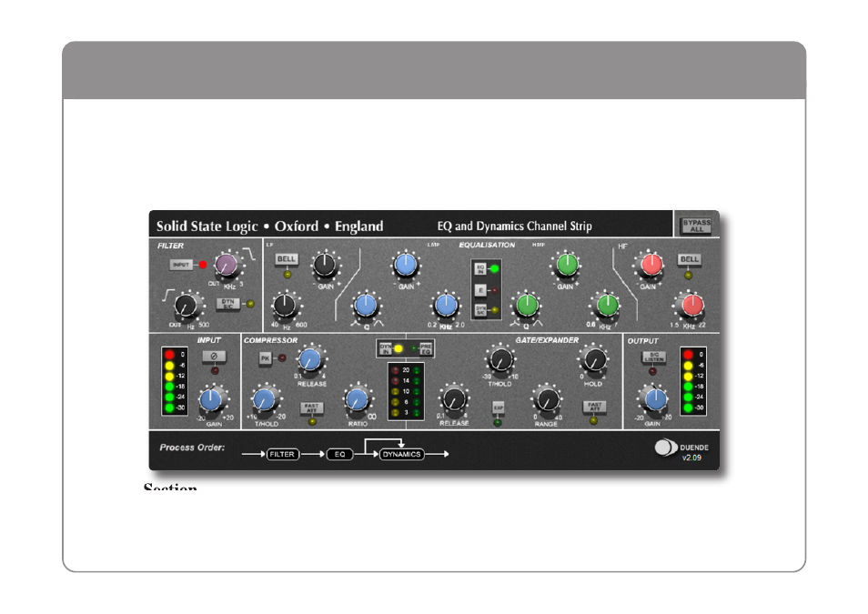Viewport: 868px width, 614px height.
Task: Enable the LF BELL switch
Action: 287,259
